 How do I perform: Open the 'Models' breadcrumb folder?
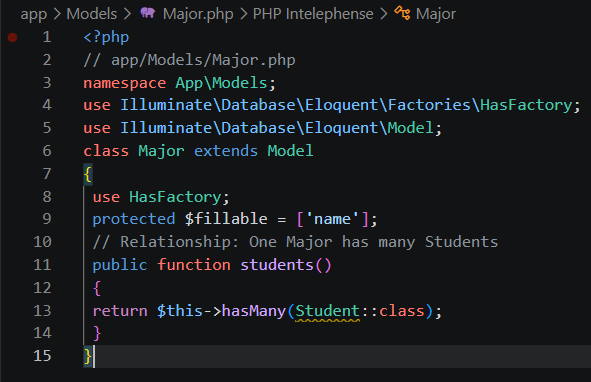(x=92, y=14)
